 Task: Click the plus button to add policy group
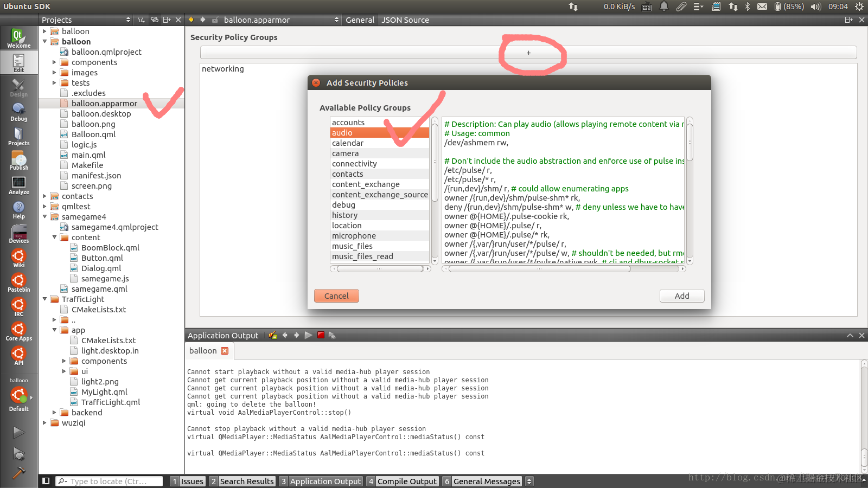[x=528, y=53]
